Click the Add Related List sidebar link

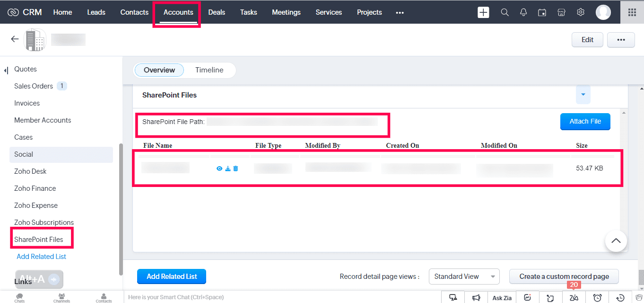(42, 257)
